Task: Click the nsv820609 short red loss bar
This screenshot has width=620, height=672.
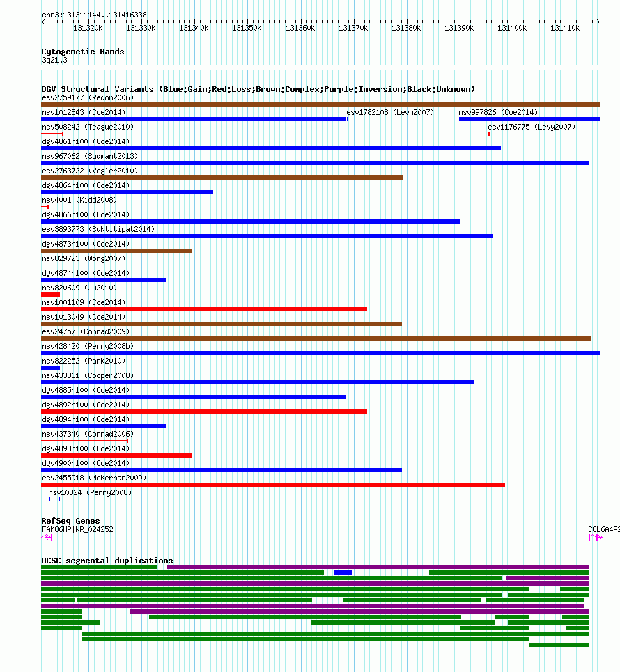Action: pyautogui.click(x=51, y=295)
